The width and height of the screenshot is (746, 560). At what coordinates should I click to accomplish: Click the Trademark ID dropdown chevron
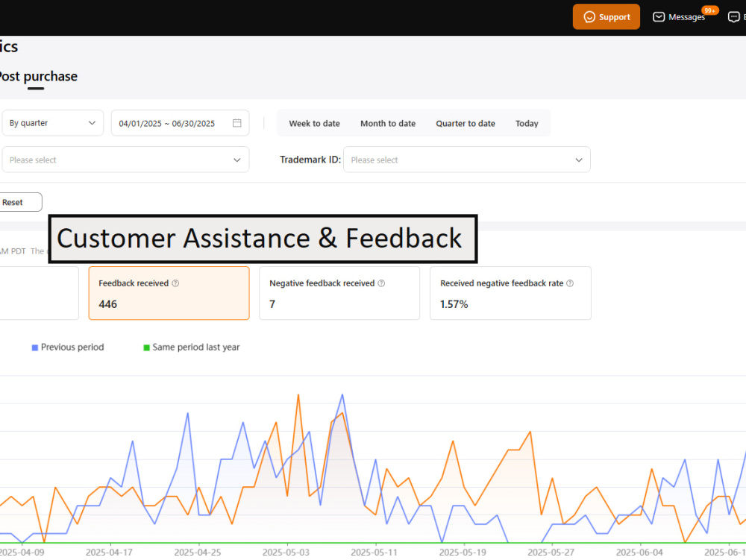579,160
